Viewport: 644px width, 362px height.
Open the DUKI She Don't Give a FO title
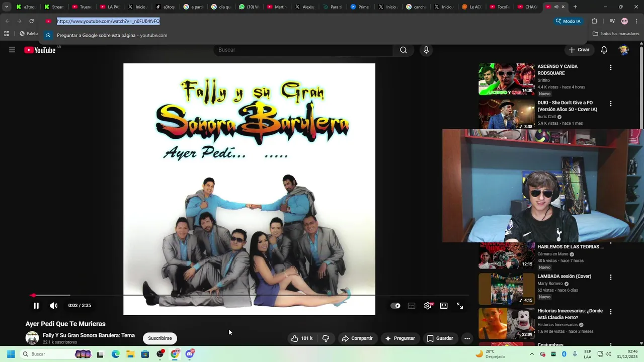click(567, 106)
